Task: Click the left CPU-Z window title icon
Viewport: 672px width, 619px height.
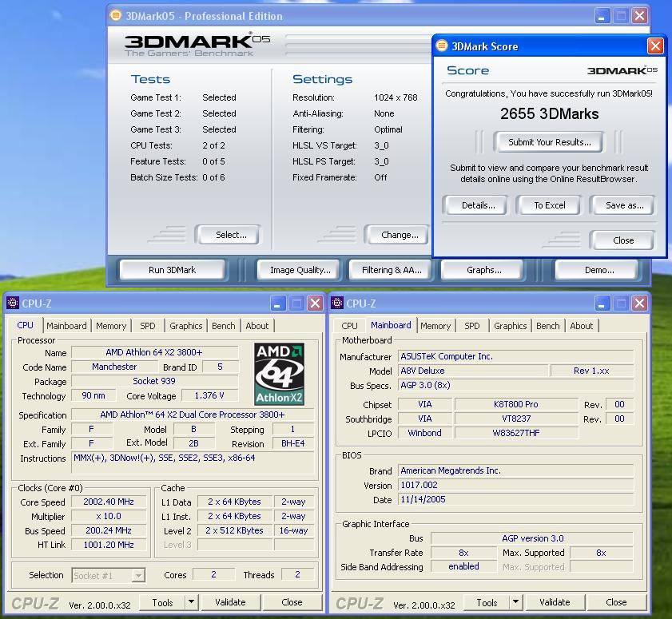Action: (x=13, y=304)
